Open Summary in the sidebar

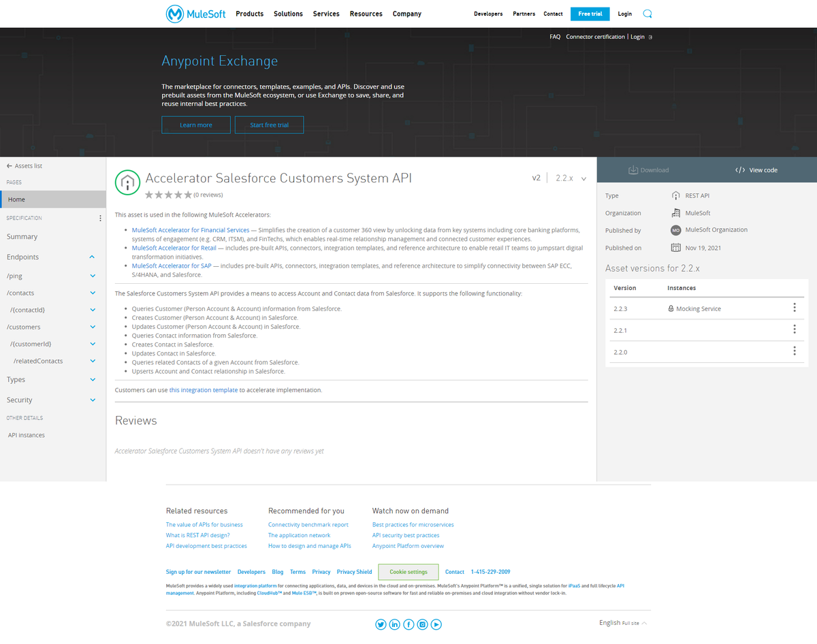tap(22, 237)
